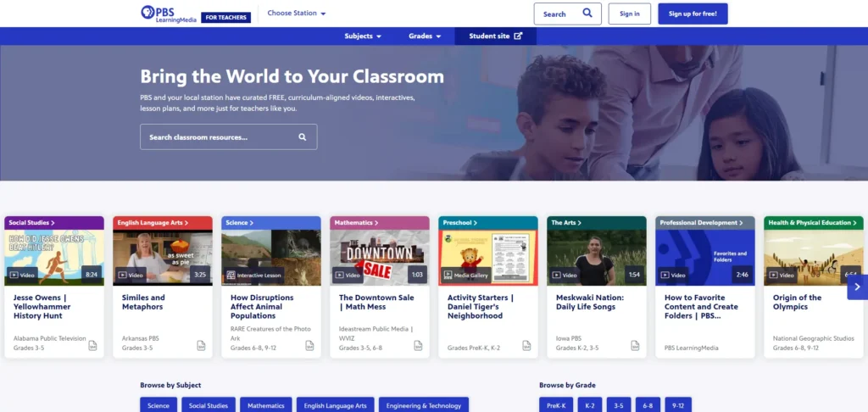The width and height of the screenshot is (868, 412).
Task: Click the Interactive Lesson badge on the Science card
Action: pos(254,276)
